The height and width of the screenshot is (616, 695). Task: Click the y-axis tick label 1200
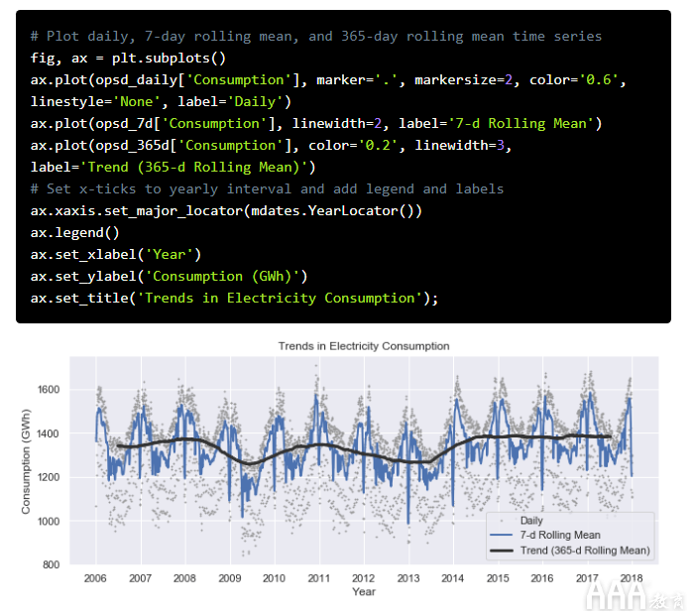point(49,477)
